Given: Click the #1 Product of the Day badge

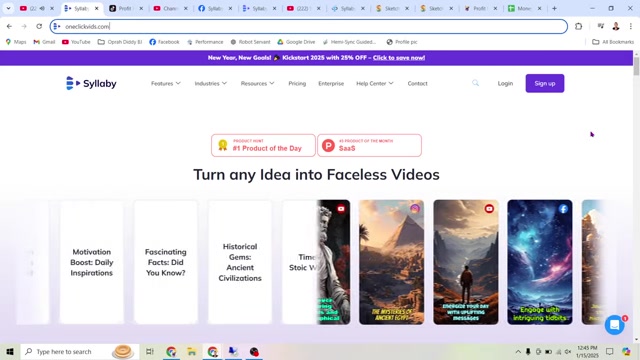Looking at the screenshot, I should point(263,145).
